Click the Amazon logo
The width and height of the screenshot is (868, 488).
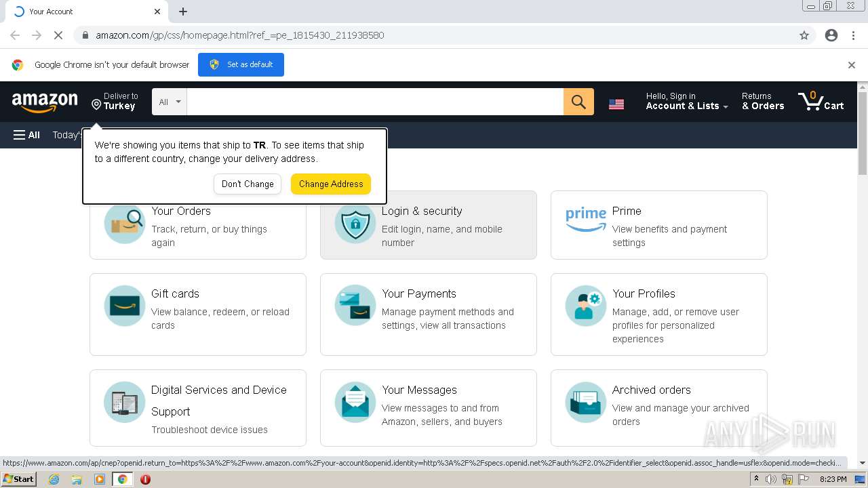coord(45,102)
